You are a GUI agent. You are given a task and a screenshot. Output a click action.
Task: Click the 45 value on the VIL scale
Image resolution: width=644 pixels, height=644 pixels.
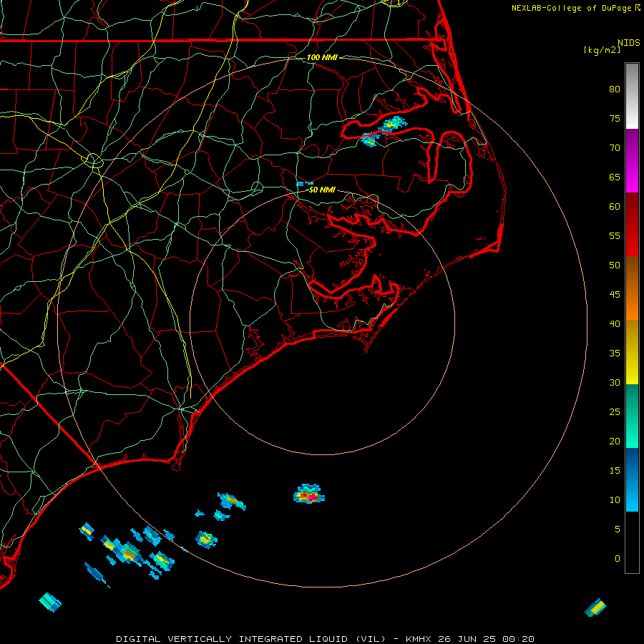(x=615, y=295)
